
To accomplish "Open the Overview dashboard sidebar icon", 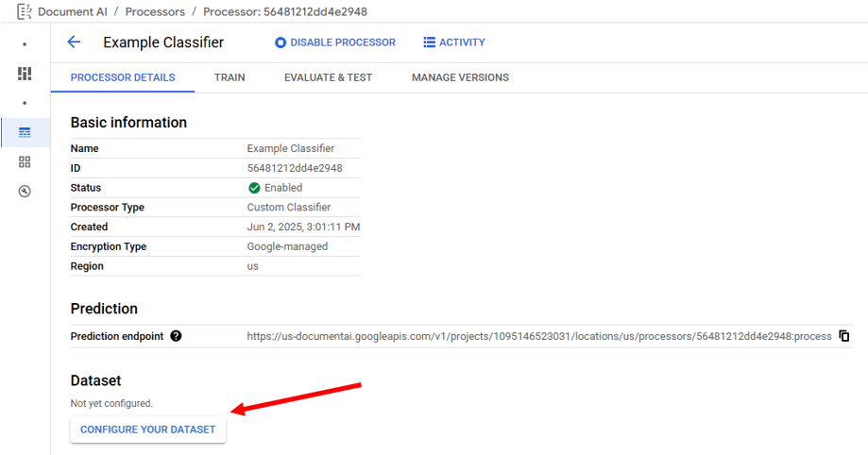I will click(x=25, y=74).
